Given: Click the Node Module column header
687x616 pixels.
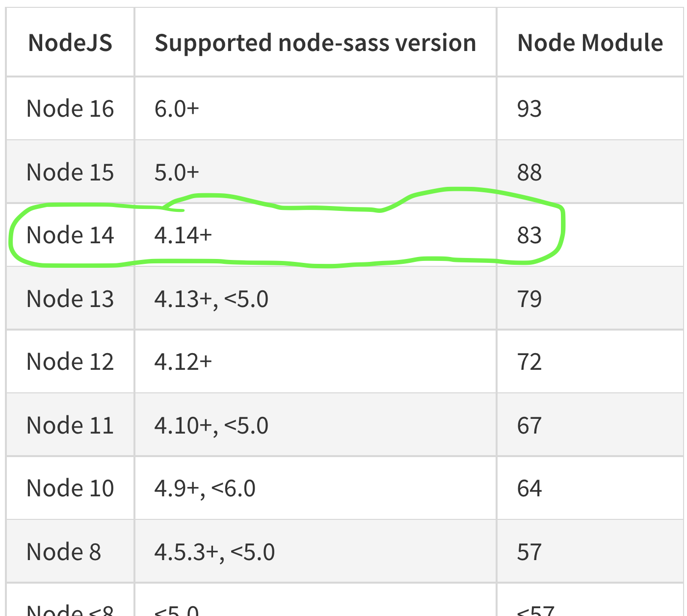Looking at the screenshot, I should click(x=590, y=43).
